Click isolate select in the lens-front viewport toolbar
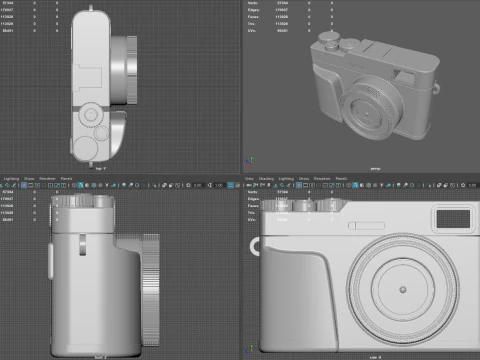 pyautogui.click(x=429, y=185)
